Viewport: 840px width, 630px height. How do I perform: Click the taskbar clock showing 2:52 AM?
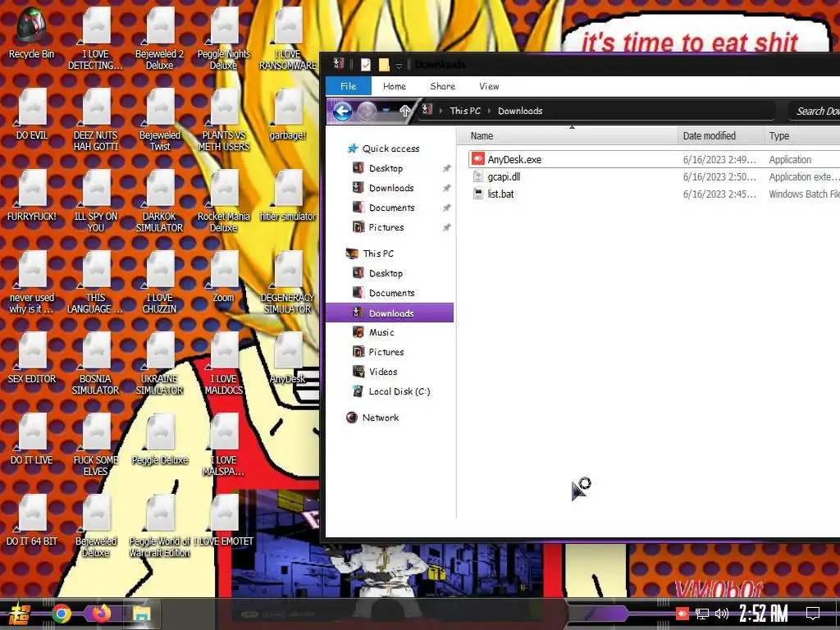(x=764, y=614)
